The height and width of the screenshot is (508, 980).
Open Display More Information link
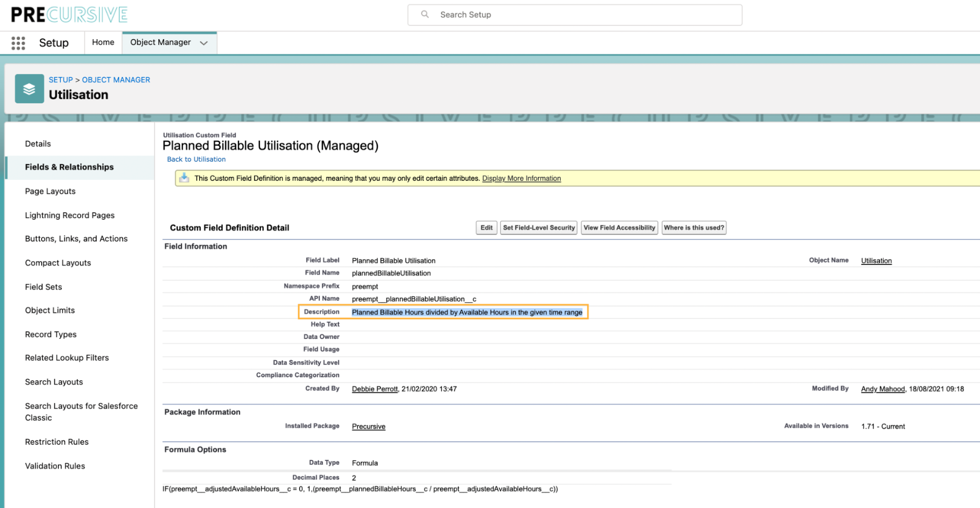coord(521,178)
